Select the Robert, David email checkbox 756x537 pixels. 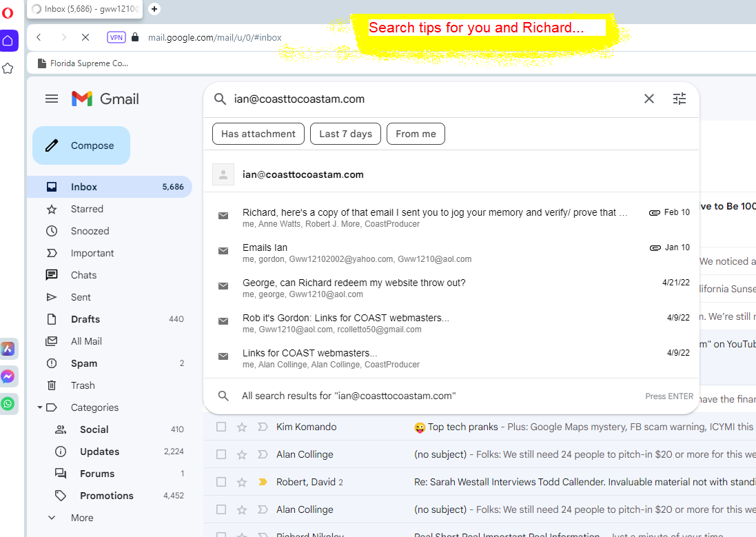[x=221, y=482]
